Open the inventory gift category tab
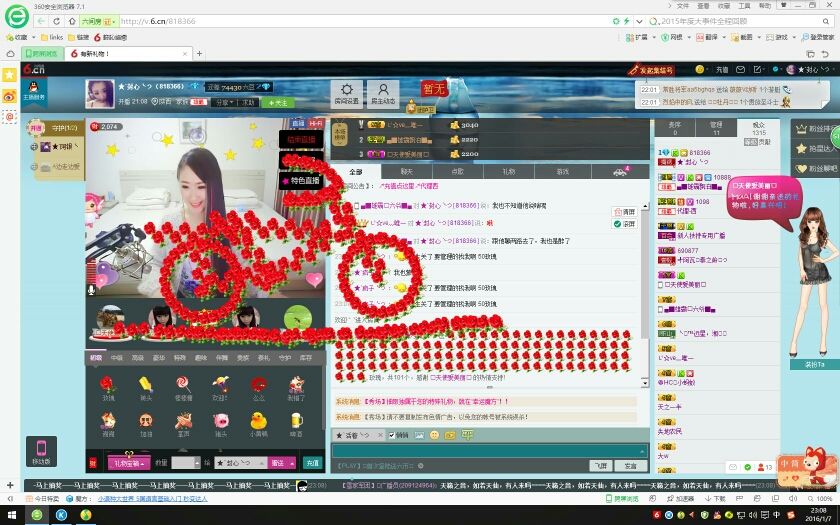Screen dimensions: 840x525 click(306, 358)
